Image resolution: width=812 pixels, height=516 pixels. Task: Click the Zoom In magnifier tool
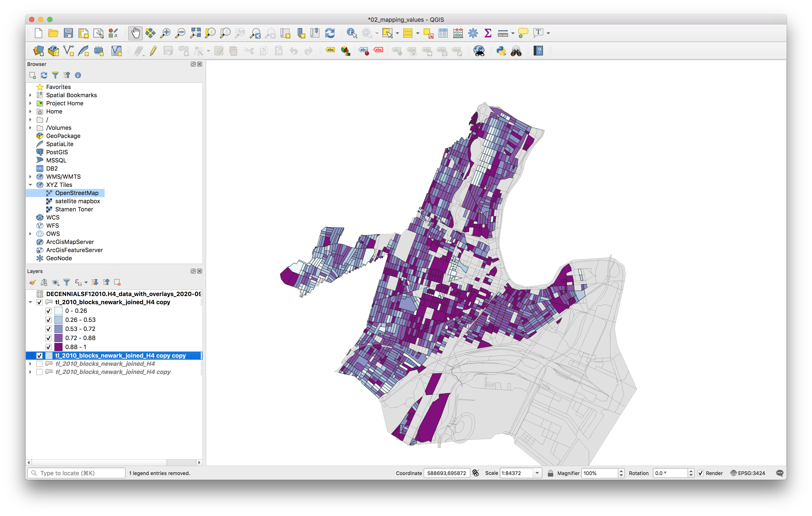pos(165,33)
